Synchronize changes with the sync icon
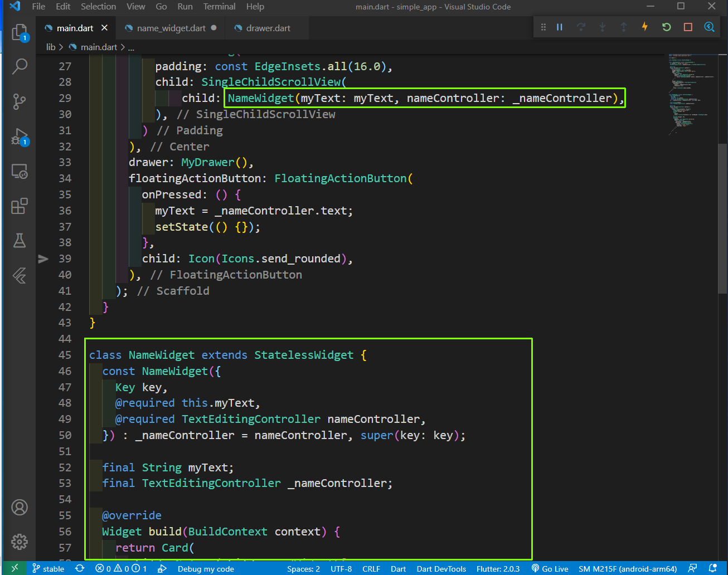The image size is (728, 575). point(80,568)
